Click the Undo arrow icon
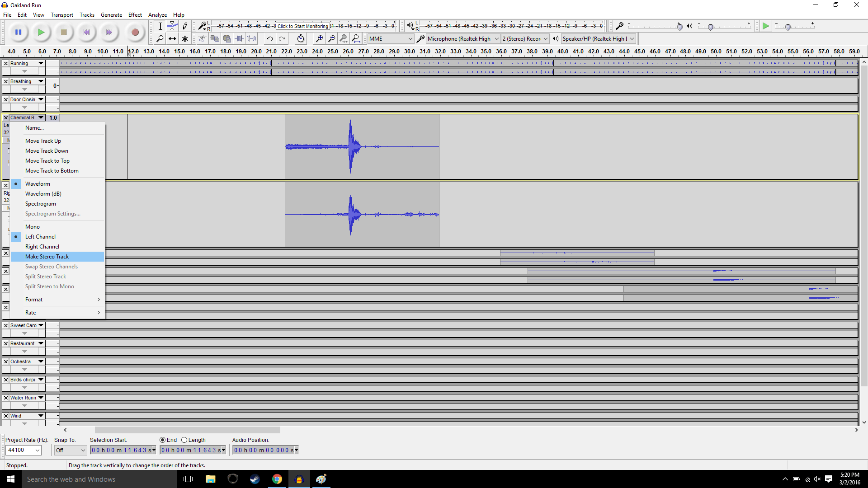 coord(269,38)
